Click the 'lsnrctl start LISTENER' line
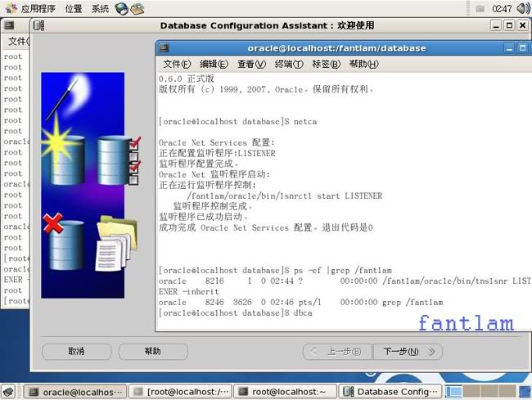Viewport: 532px width, 400px height. pos(284,196)
